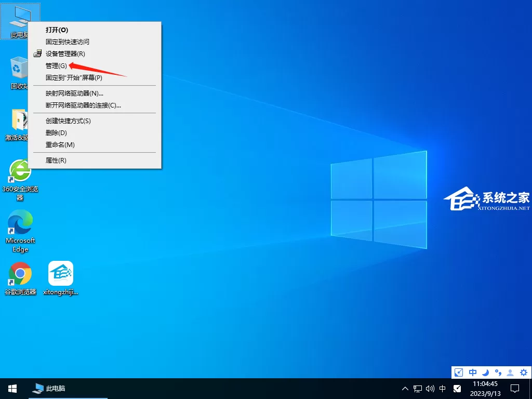Open the Windows Start button
The height and width of the screenshot is (399, 532).
[12, 389]
